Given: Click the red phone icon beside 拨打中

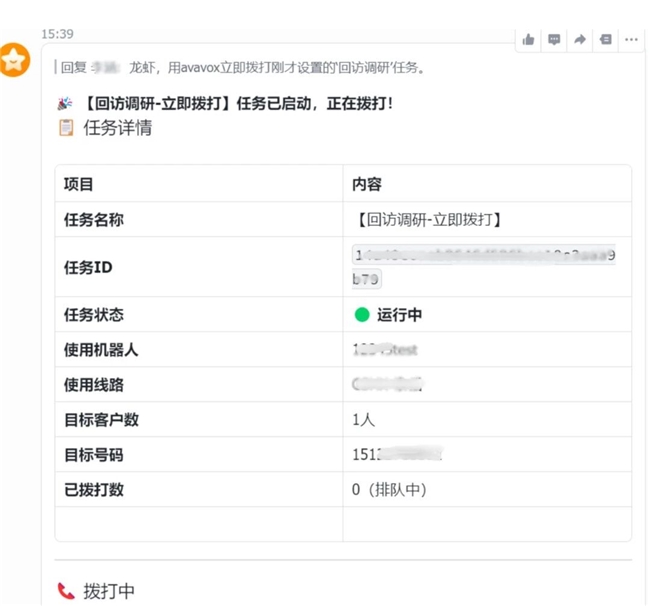Looking at the screenshot, I should [x=66, y=591].
